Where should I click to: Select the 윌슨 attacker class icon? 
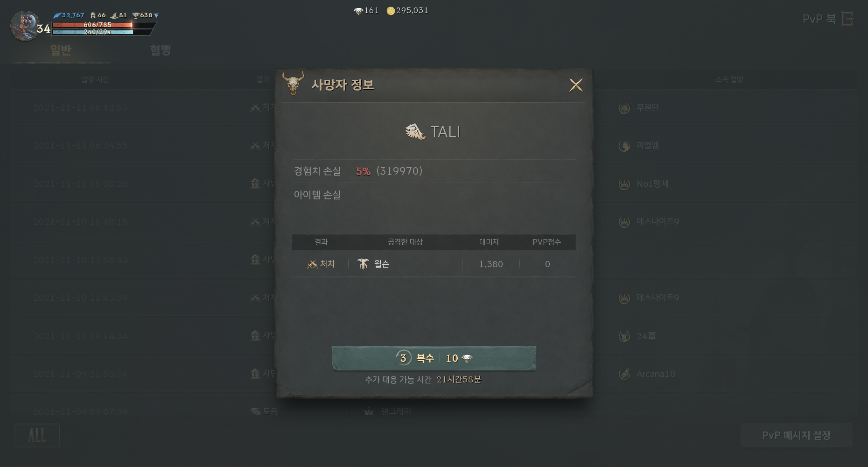tap(363, 264)
